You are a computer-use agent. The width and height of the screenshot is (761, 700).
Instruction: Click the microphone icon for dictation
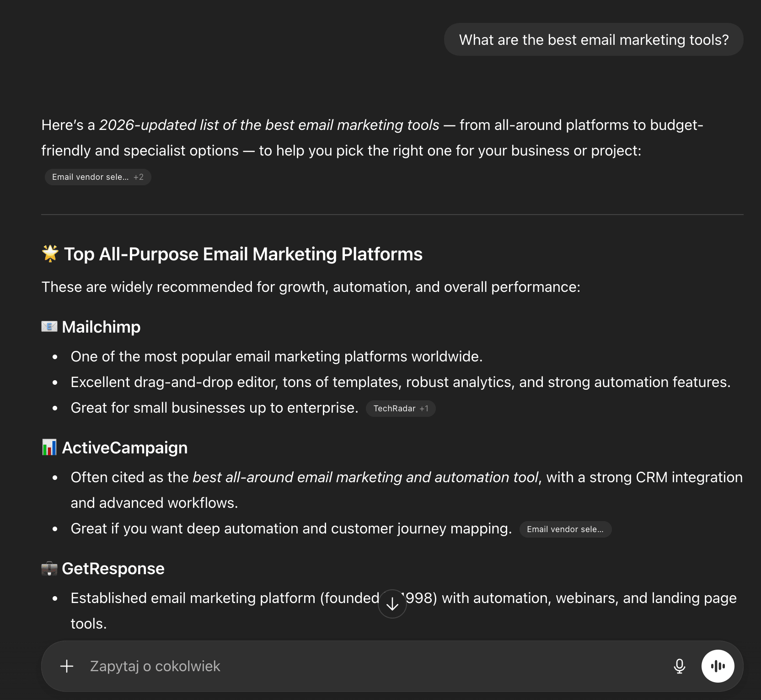pos(680,666)
